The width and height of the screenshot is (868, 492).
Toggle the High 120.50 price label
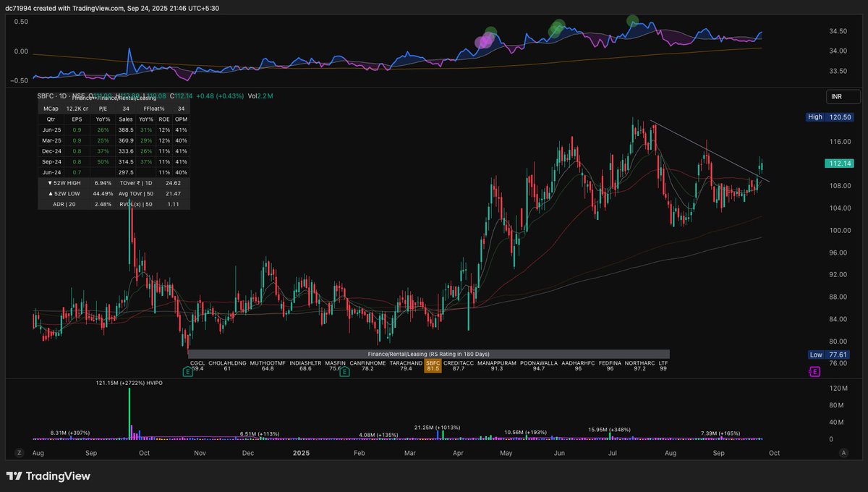[830, 116]
